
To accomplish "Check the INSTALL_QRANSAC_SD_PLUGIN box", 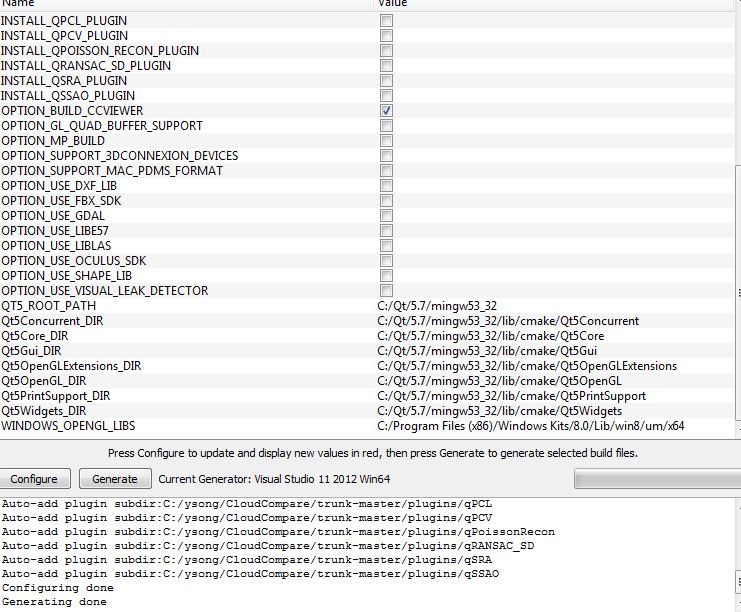I will point(386,66).
